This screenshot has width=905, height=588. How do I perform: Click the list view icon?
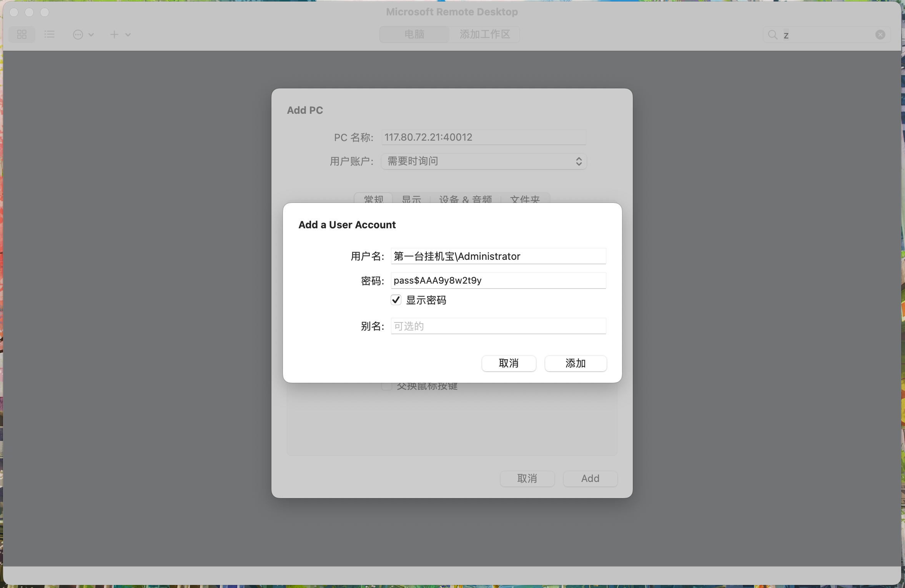(50, 34)
